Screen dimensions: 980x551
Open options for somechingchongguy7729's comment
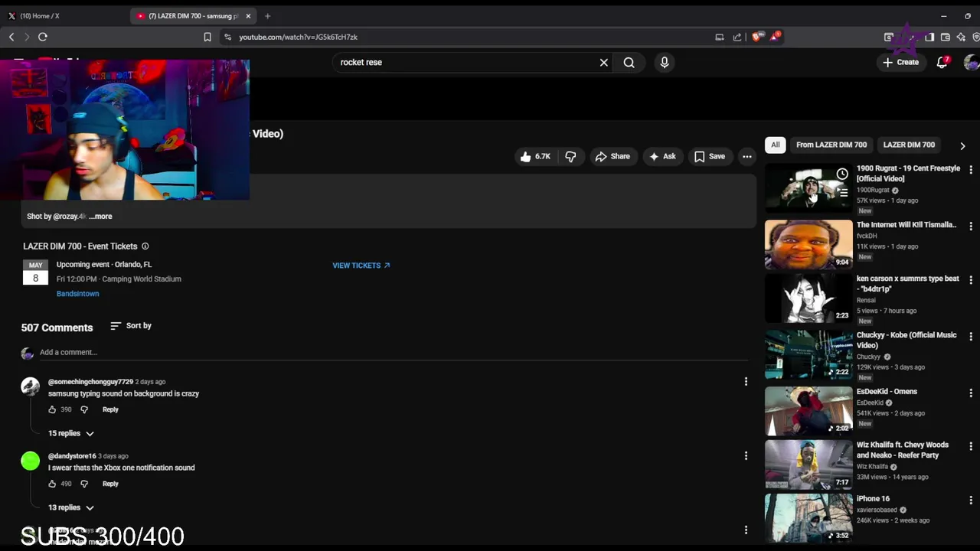click(746, 381)
